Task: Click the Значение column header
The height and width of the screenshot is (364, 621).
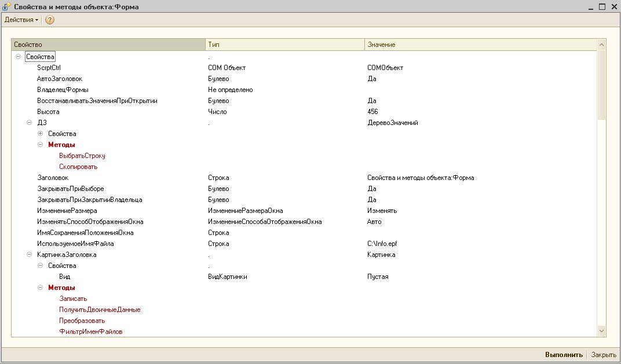Action: pyautogui.click(x=480, y=45)
